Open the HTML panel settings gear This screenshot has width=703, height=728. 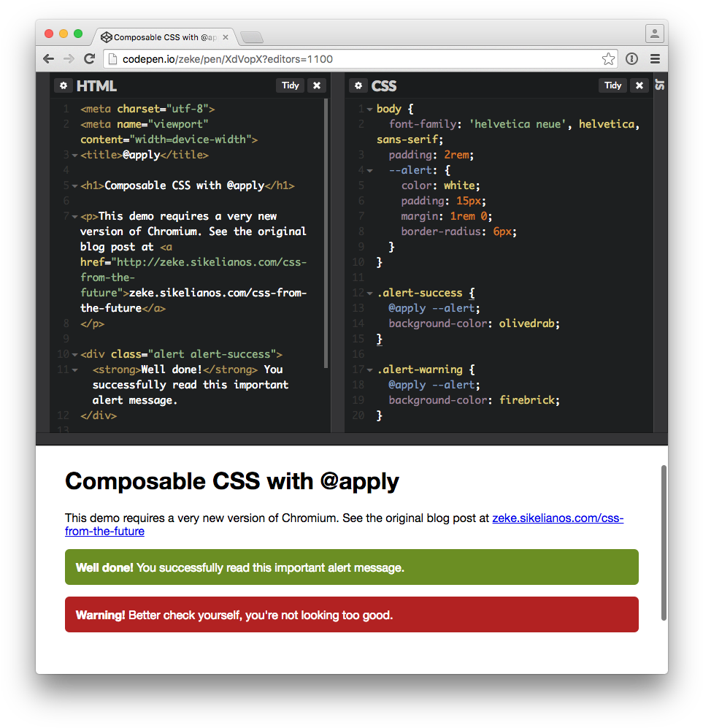click(64, 85)
